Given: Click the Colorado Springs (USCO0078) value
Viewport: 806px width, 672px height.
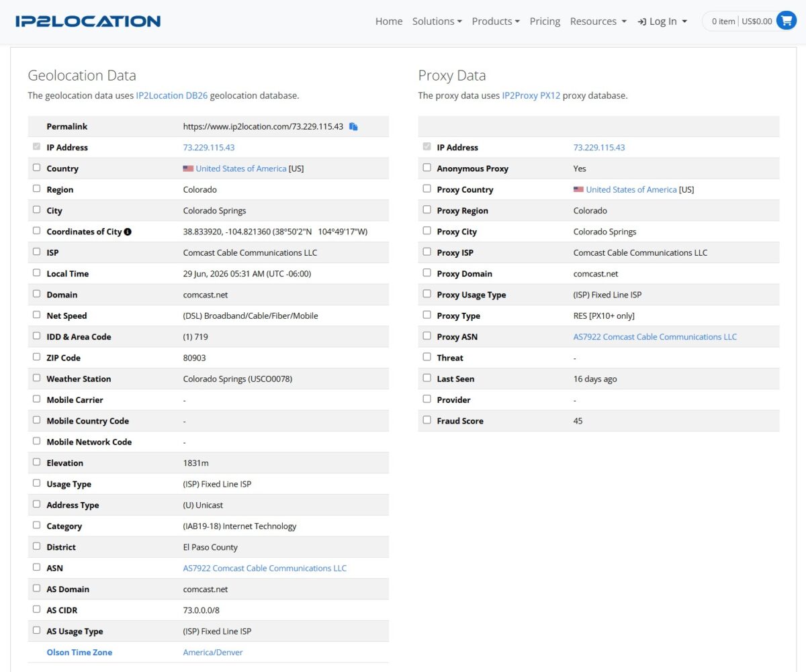Looking at the screenshot, I should pos(238,379).
